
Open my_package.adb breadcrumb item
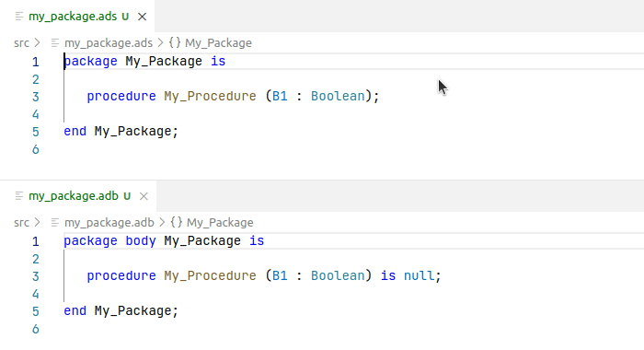109,223
